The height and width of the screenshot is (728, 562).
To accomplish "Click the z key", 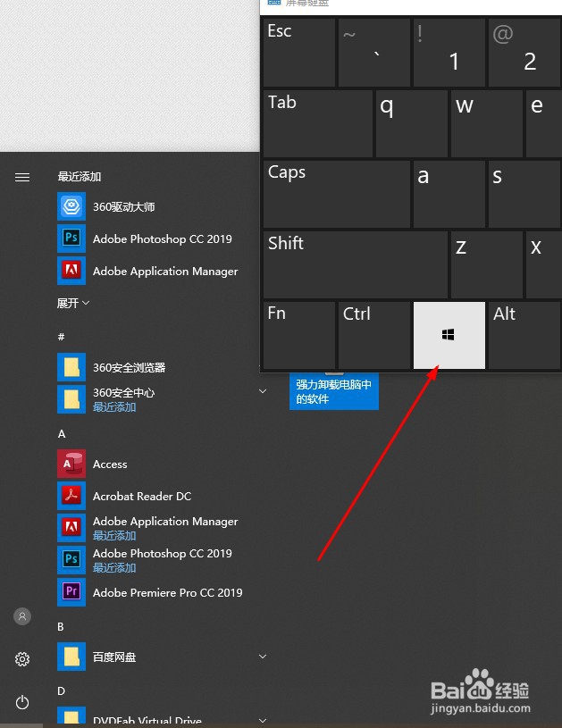I will (x=487, y=264).
